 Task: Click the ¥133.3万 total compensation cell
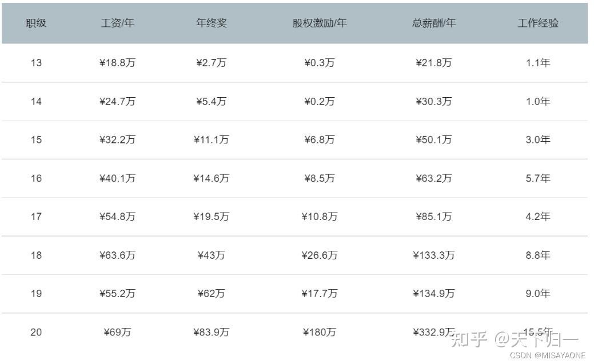[x=434, y=255]
